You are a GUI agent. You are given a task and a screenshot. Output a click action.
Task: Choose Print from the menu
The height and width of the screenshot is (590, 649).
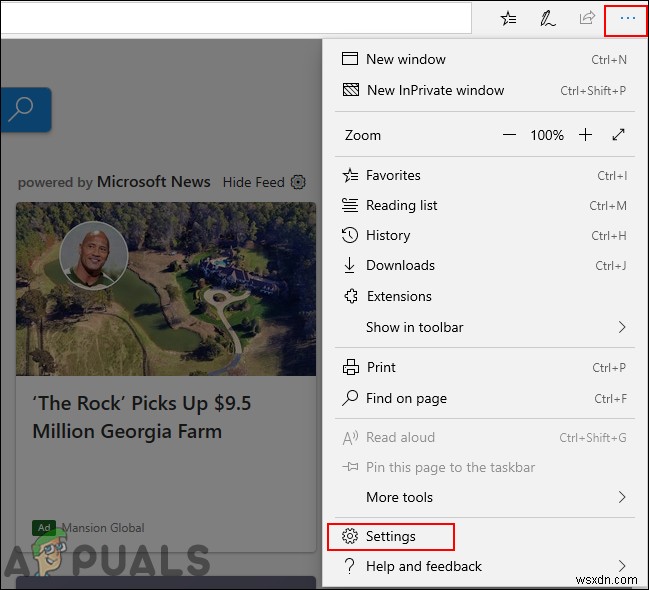(485, 367)
